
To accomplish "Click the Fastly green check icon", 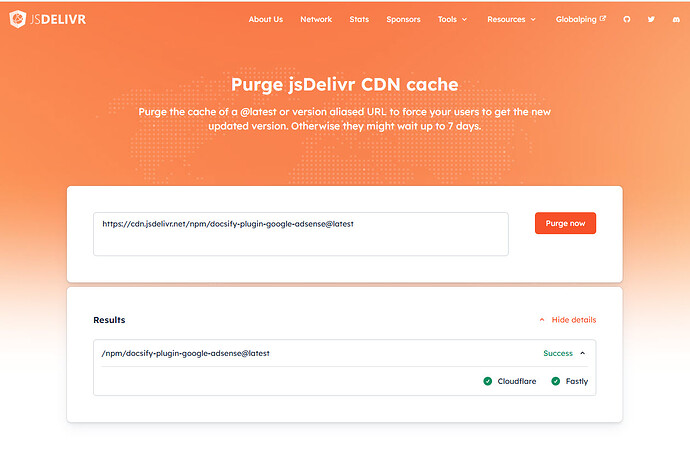I will [x=556, y=381].
